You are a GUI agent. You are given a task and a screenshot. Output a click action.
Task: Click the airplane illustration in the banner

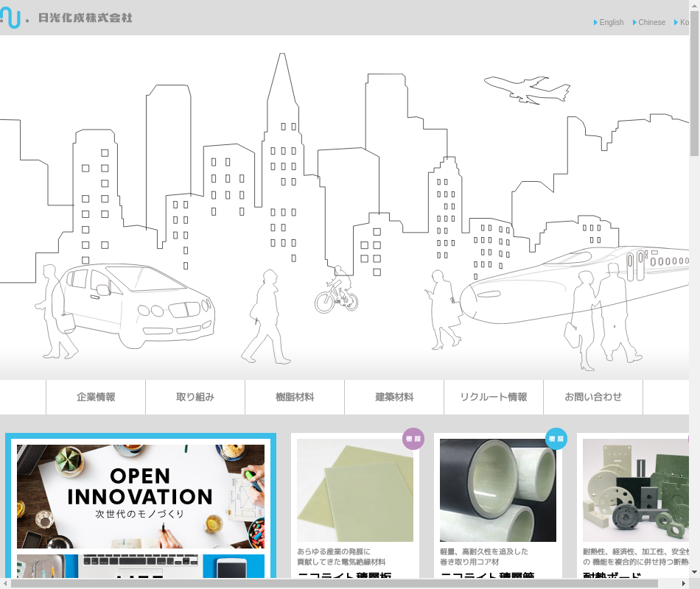[527, 89]
